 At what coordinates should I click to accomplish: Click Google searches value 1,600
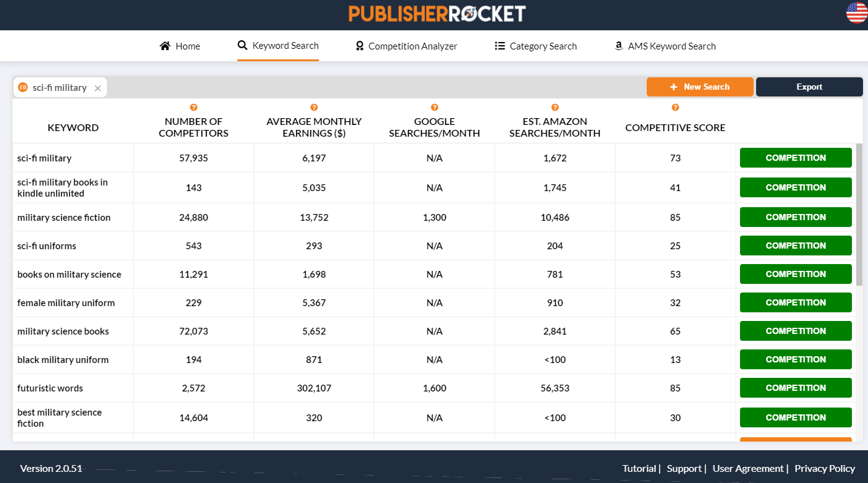coord(435,388)
